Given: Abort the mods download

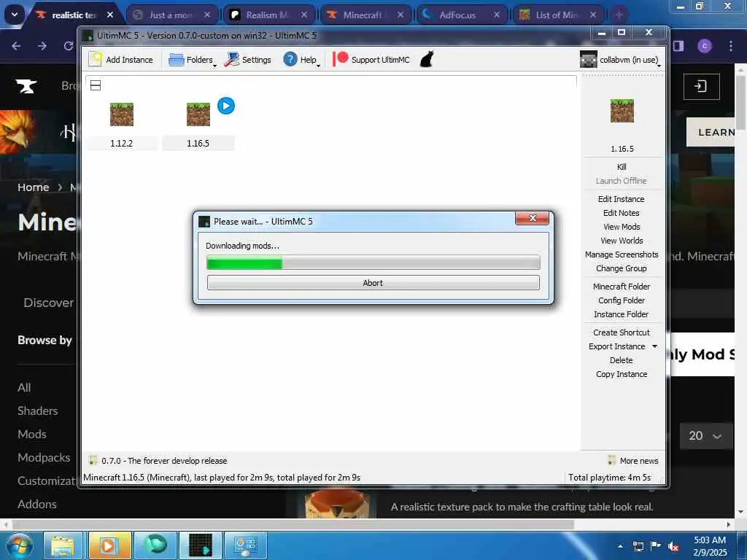Looking at the screenshot, I should point(373,282).
